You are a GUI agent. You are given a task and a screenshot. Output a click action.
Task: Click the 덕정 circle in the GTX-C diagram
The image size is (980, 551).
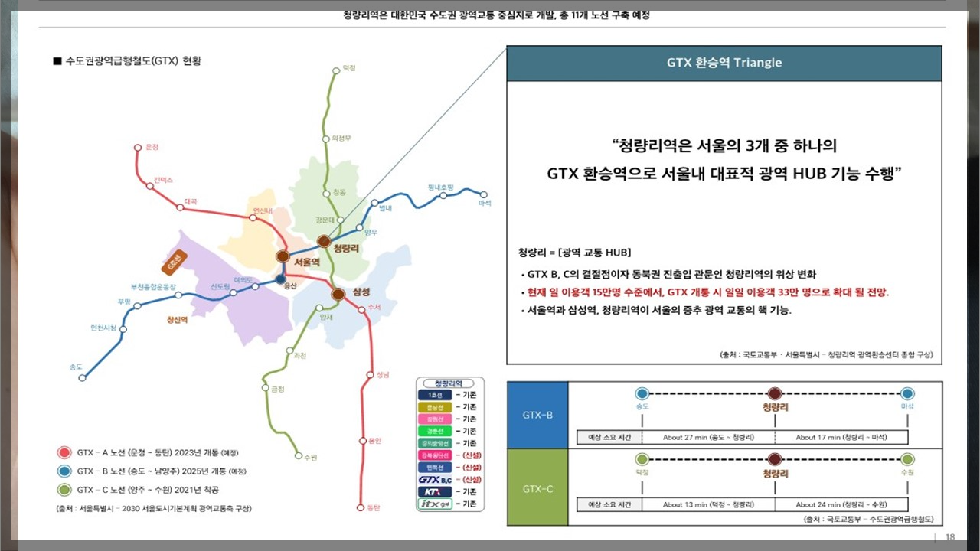click(x=642, y=459)
